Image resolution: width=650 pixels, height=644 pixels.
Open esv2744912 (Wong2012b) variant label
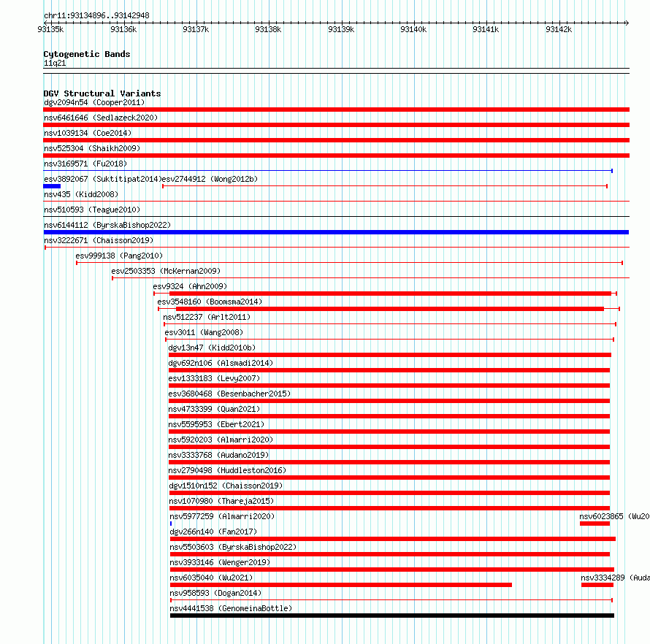(x=210, y=179)
